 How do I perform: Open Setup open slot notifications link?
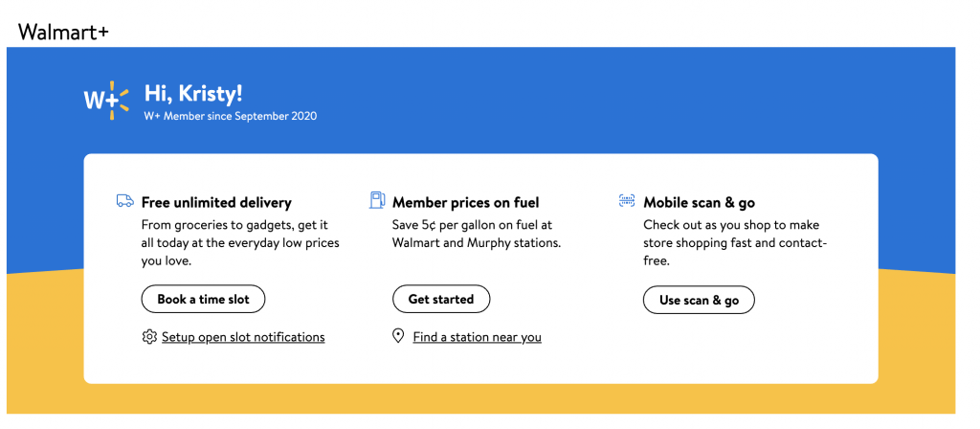[x=243, y=337]
